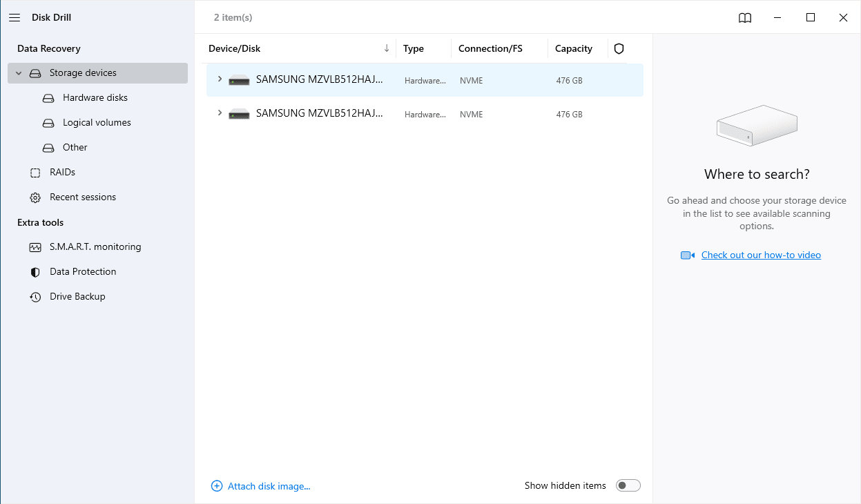Expand the second SAMSUNG disk row
The width and height of the screenshot is (861, 504).
[x=220, y=113]
